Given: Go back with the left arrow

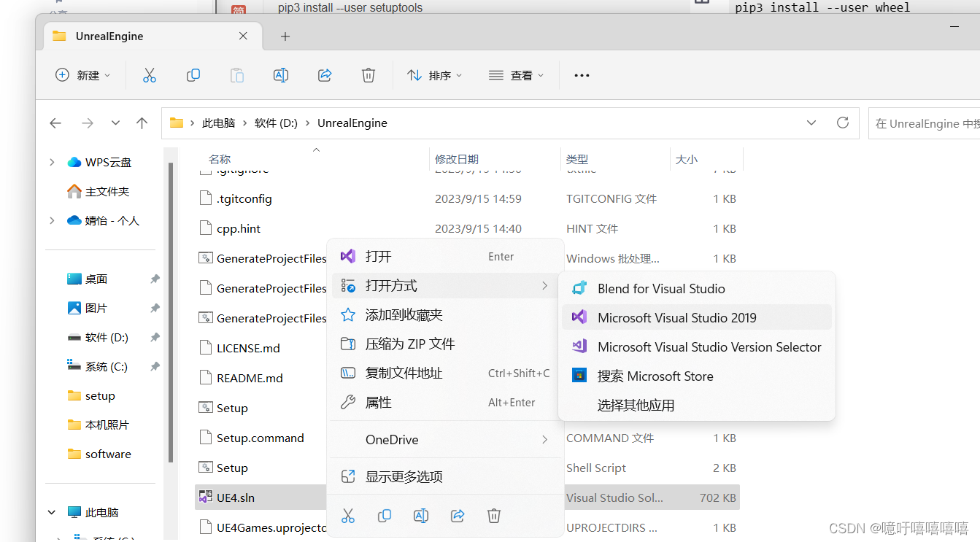Looking at the screenshot, I should (x=55, y=123).
